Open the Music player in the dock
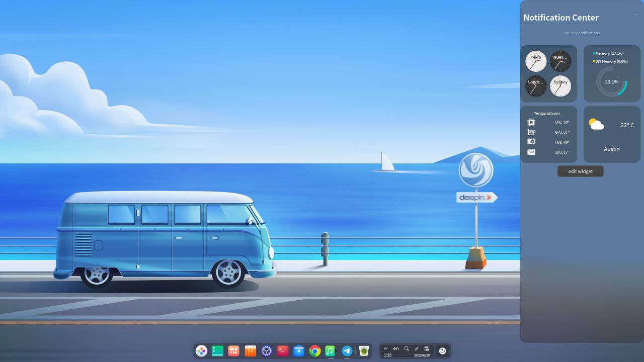This screenshot has height=362, width=644. click(x=331, y=351)
